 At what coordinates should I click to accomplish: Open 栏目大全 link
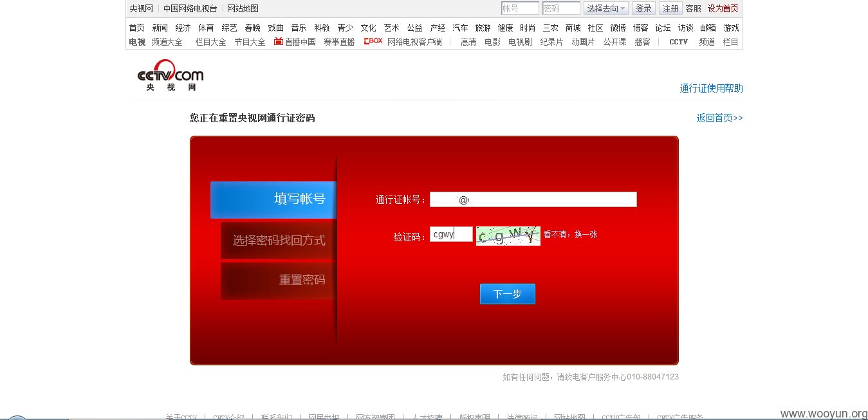click(210, 42)
